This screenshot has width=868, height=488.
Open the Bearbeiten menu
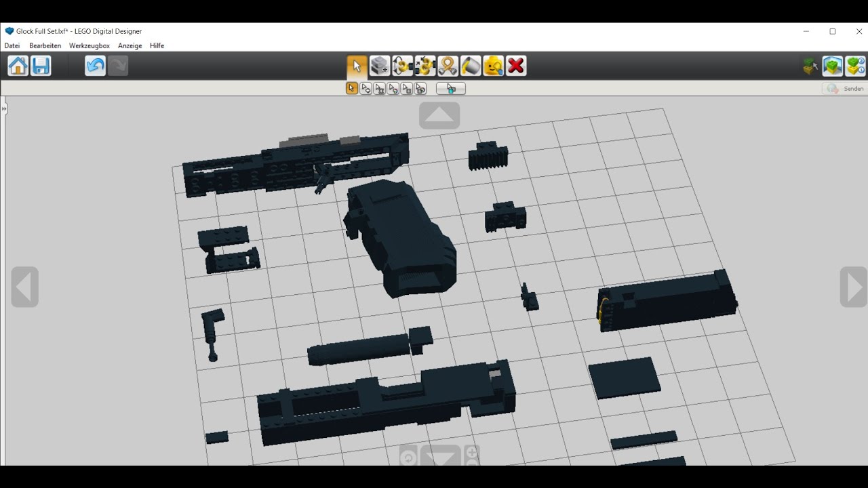coord(45,45)
